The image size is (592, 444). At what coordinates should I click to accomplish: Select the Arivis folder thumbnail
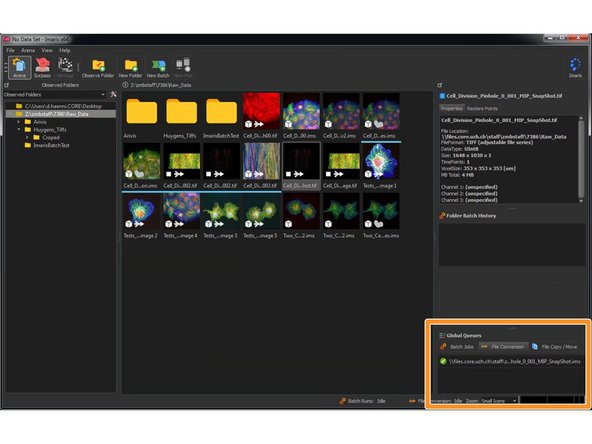tap(142, 112)
